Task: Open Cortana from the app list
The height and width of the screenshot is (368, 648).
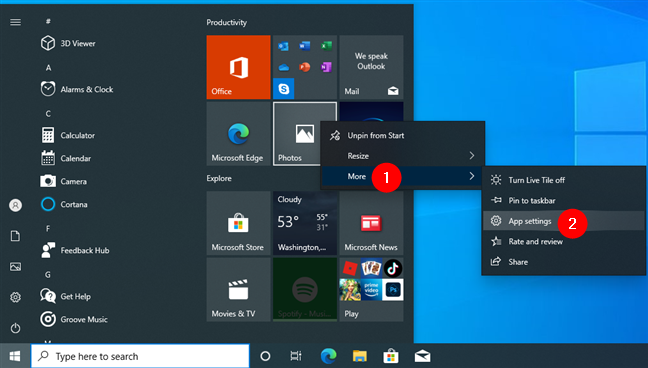Action: pyautogui.click(x=64, y=204)
